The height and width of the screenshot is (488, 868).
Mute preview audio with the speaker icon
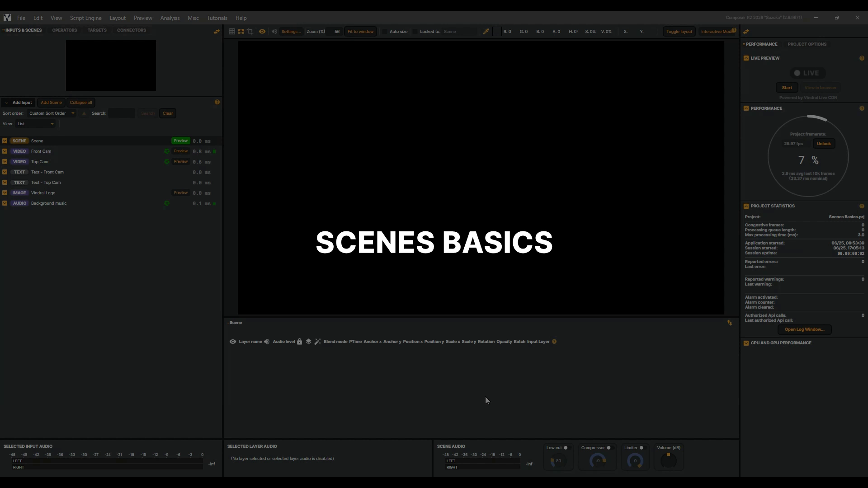click(274, 32)
